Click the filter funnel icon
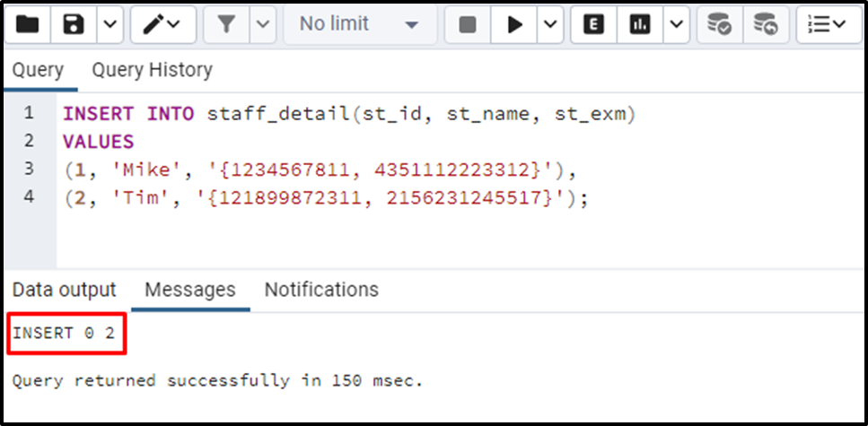The height and width of the screenshot is (426, 868). point(226,24)
